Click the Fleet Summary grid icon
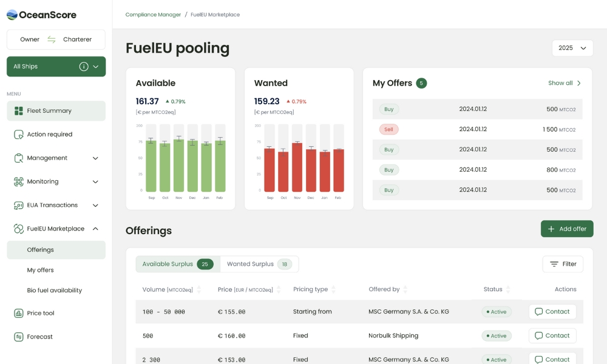Screen dimensions: 607x364 [x=18, y=111]
